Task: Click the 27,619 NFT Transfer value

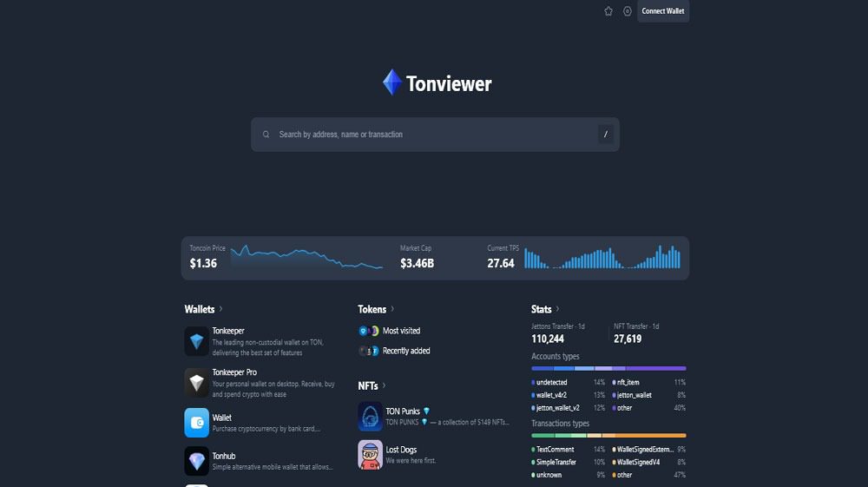Action: (x=628, y=339)
